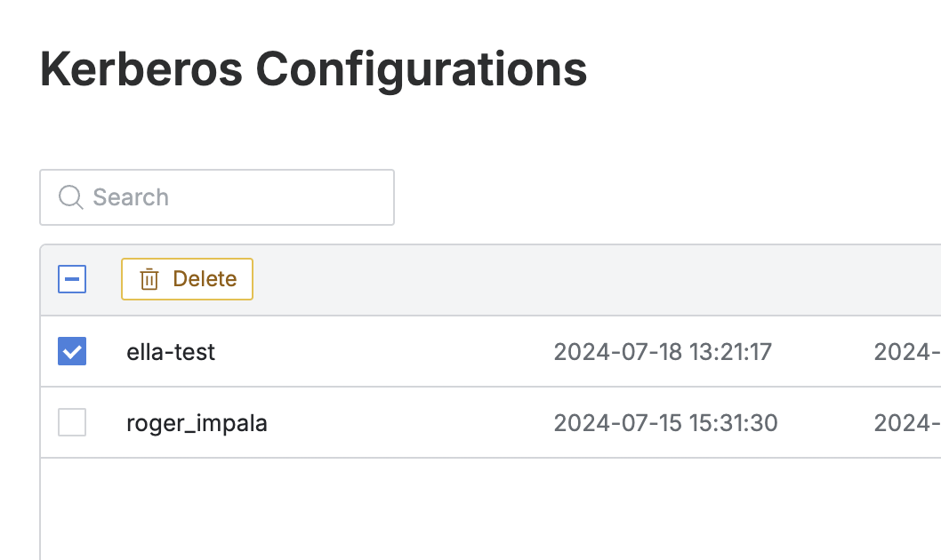941x560 pixels.
Task: Open the roger_impala configuration name
Action: click(x=197, y=423)
